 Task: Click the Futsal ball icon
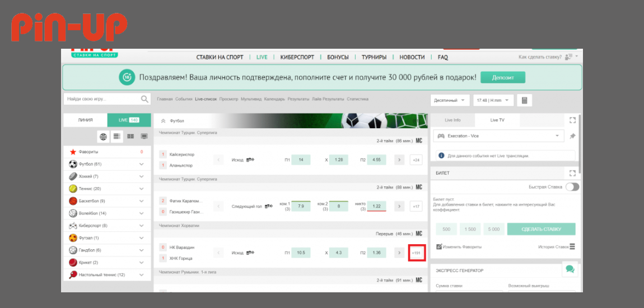tap(73, 238)
